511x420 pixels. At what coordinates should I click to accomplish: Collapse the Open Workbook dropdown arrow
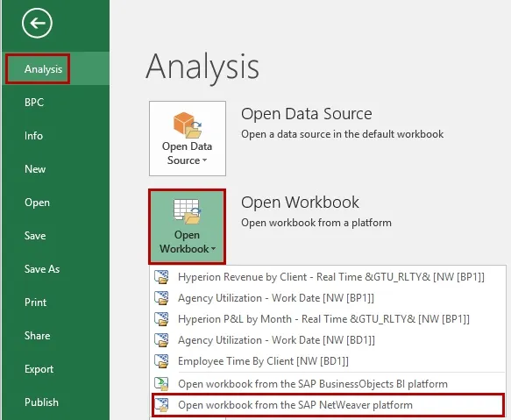coord(213,249)
